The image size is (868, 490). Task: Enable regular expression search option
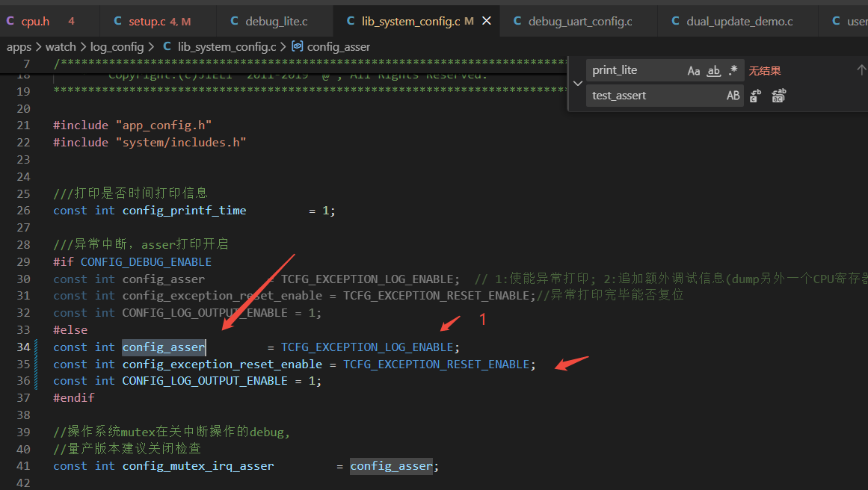tap(733, 71)
